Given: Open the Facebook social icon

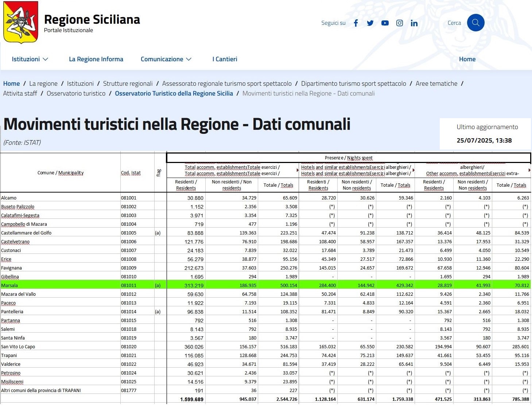Looking at the screenshot, I should click(356, 23).
